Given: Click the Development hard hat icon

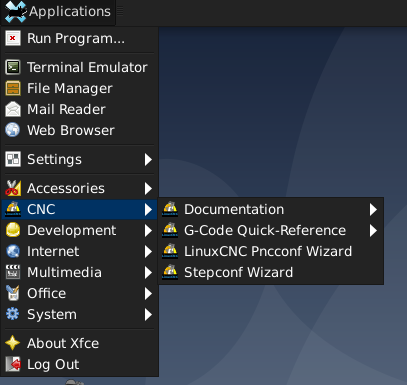Looking at the screenshot, I should coord(13,230).
